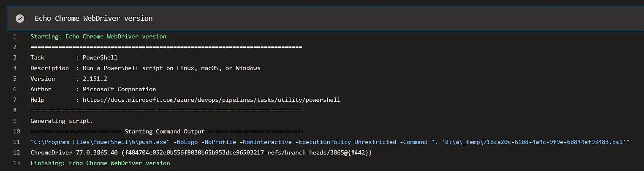The width and height of the screenshot is (644, 171).
Task: Click the Starting Command Output separator line
Action: (166, 131)
